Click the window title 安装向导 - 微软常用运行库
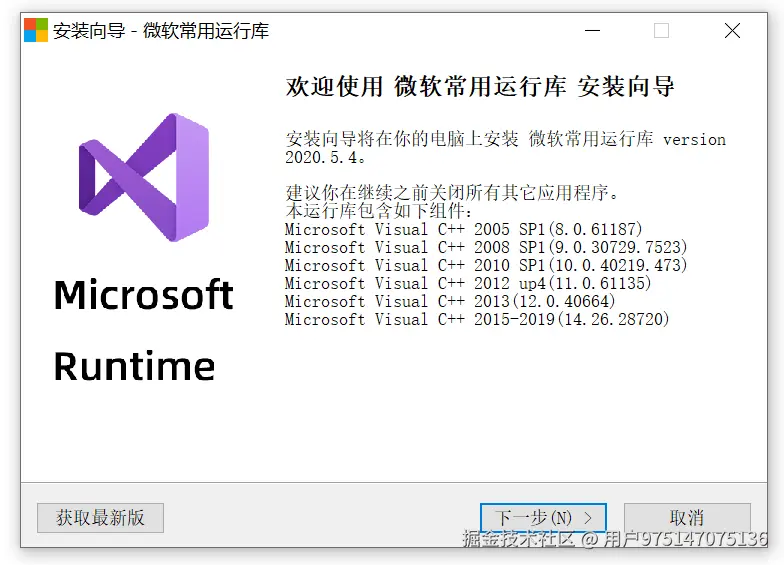 tap(161, 31)
